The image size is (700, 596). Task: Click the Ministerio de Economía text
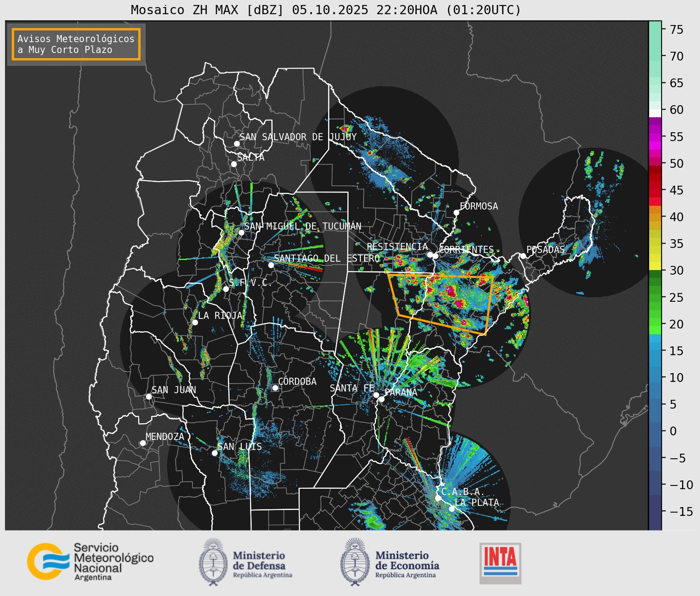point(407,564)
